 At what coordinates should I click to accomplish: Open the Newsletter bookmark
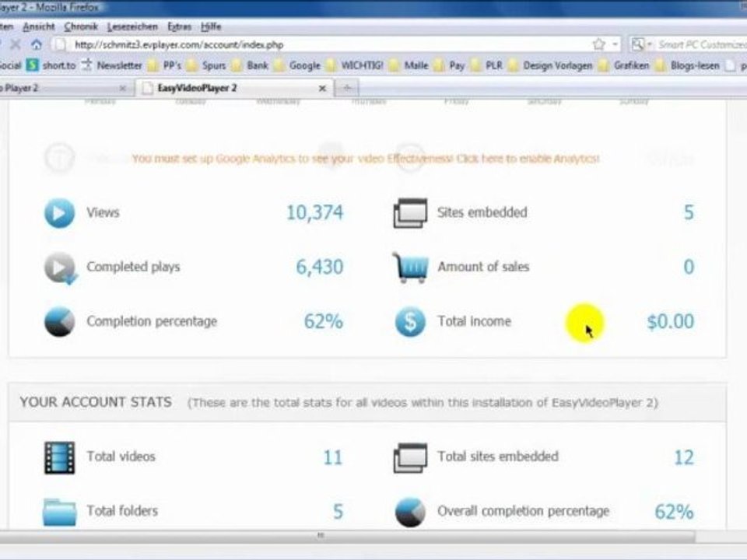(112, 65)
